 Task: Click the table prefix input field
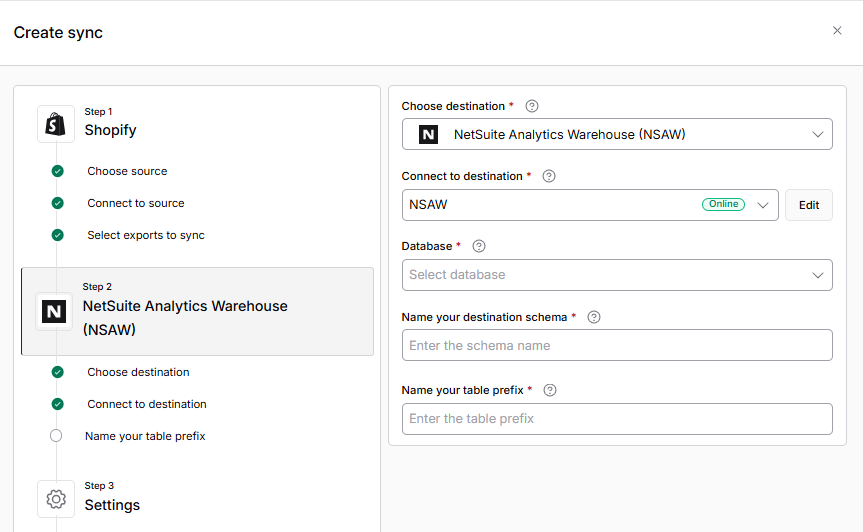pos(617,419)
